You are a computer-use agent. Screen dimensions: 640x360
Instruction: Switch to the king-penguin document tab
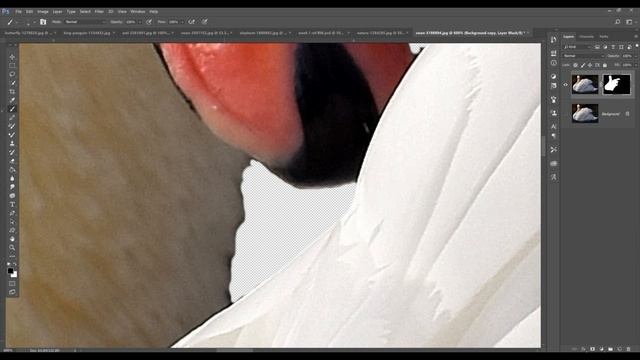tap(88, 33)
